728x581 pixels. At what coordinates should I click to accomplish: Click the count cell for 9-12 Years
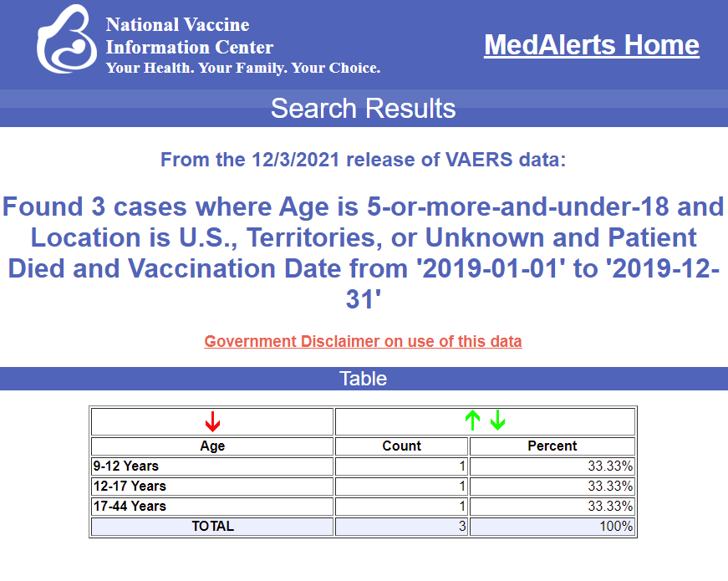coord(401,466)
